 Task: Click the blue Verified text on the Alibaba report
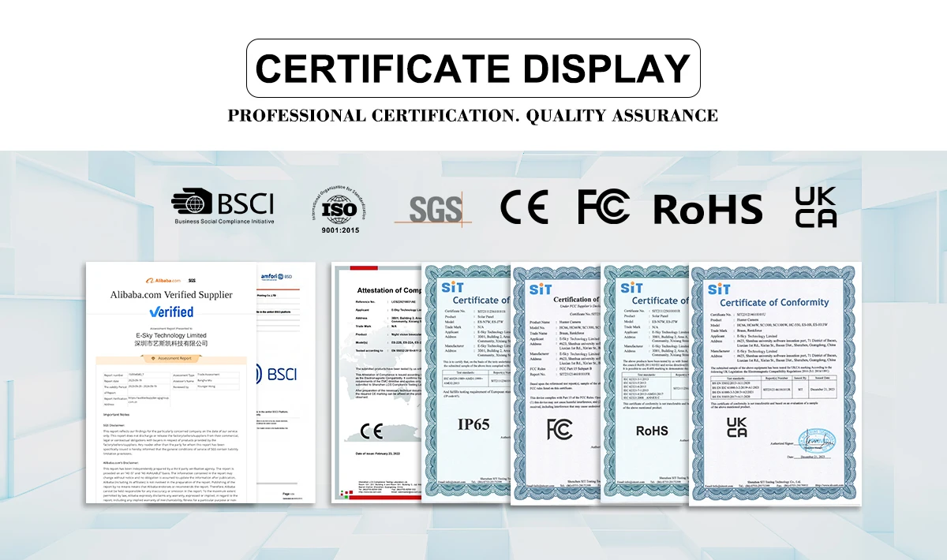tap(171, 312)
